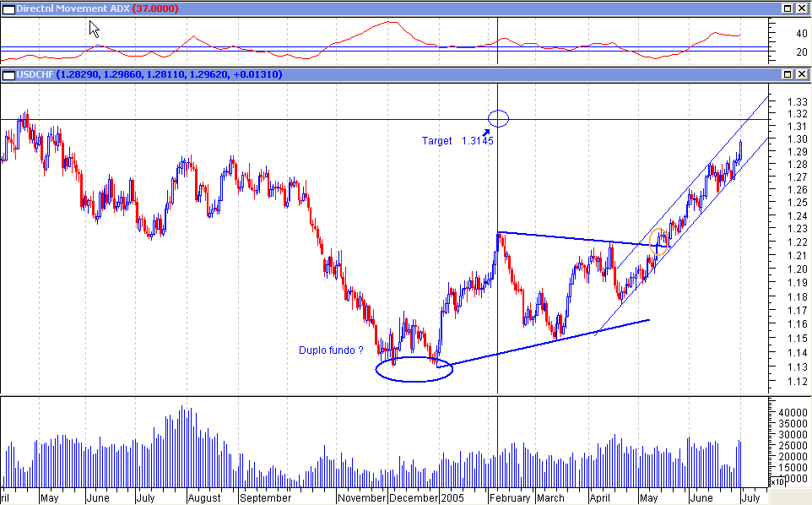
Task: Click the ADX value (37.0000) in the title
Action: pyautogui.click(x=157, y=9)
